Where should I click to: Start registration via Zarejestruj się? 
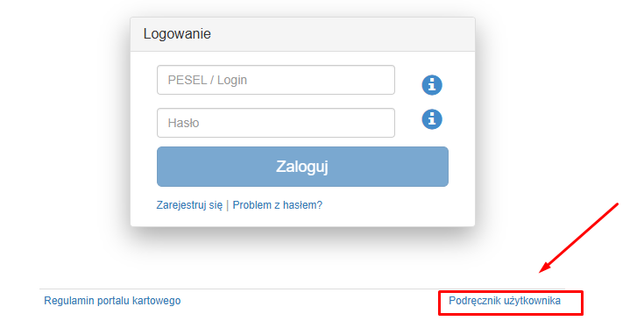[x=189, y=205]
